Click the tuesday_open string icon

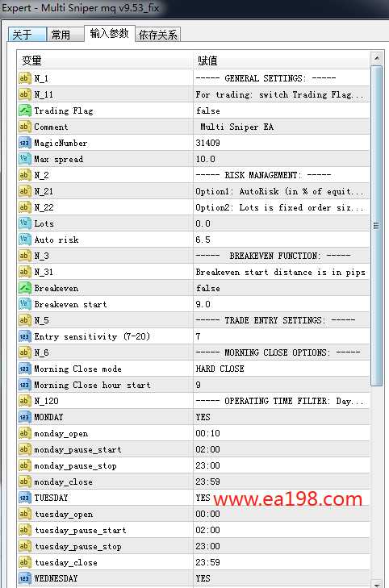point(24,514)
